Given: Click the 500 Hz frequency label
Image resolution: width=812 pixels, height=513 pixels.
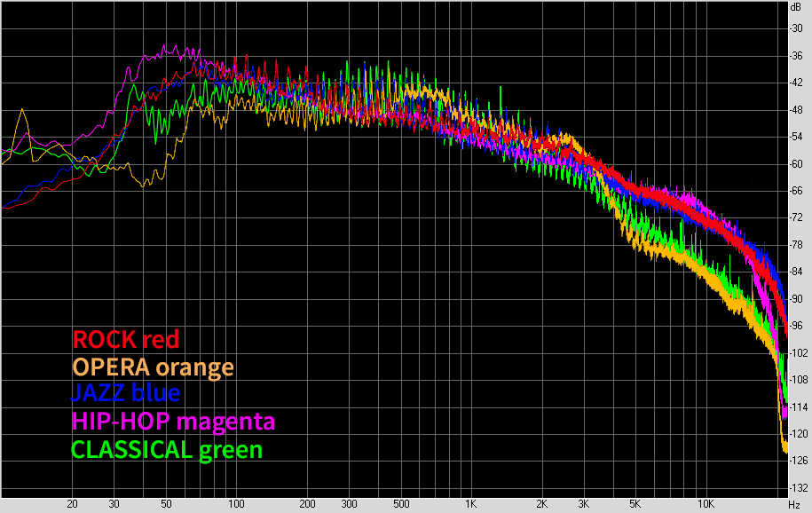Looking at the screenshot, I should (401, 503).
